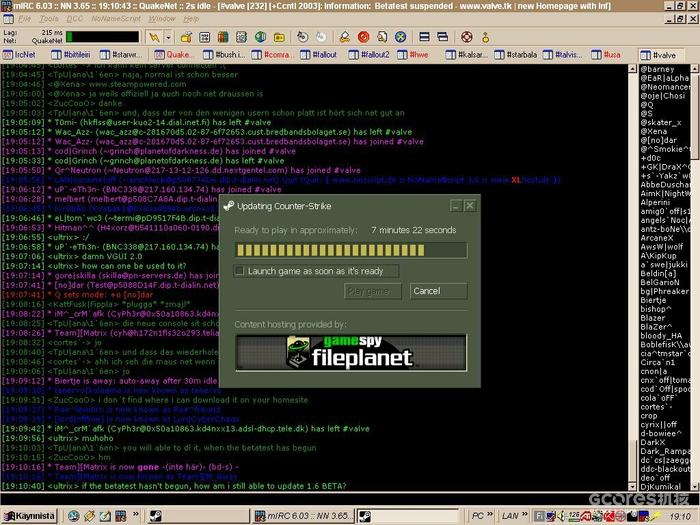Click the disabled Play game button
This screenshot has height=525, width=700.
click(x=372, y=291)
